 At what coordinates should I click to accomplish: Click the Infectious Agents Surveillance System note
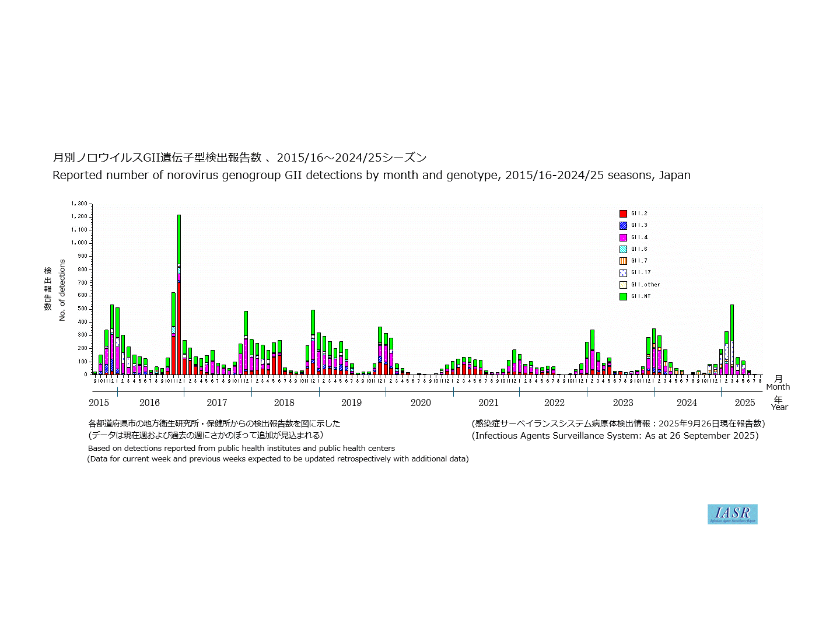click(615, 436)
